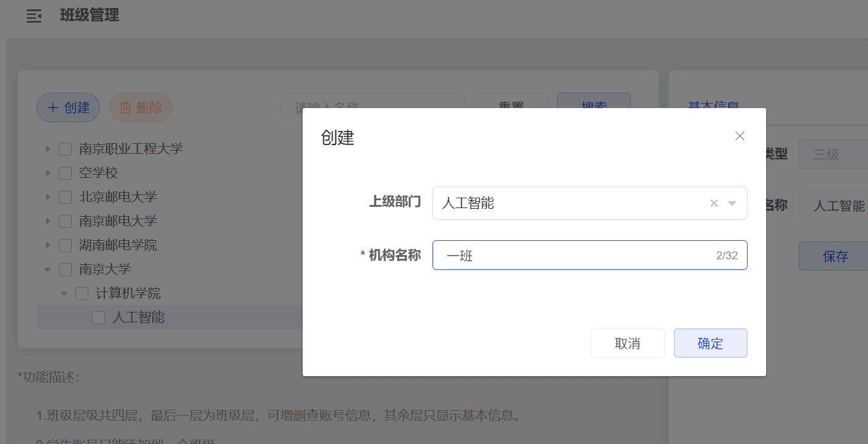
Task: Check the 计算机学院 checkbox
Action: [82, 293]
